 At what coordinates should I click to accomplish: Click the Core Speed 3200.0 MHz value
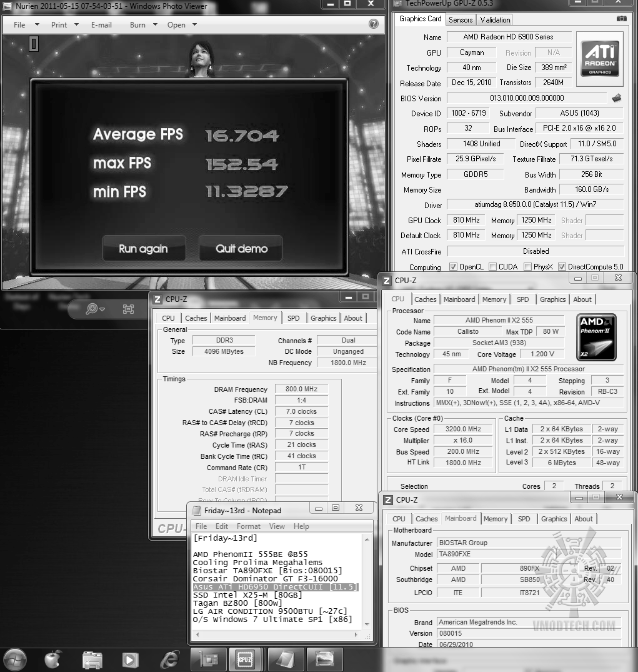tap(463, 429)
